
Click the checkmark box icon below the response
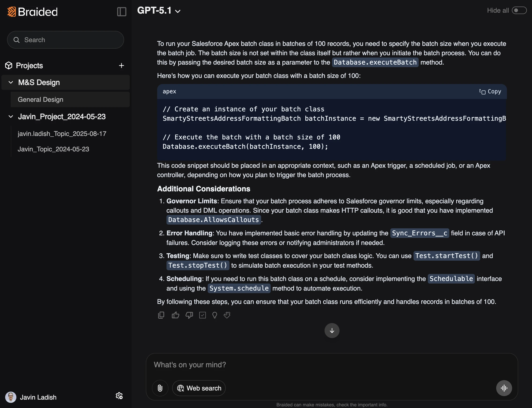click(x=202, y=315)
